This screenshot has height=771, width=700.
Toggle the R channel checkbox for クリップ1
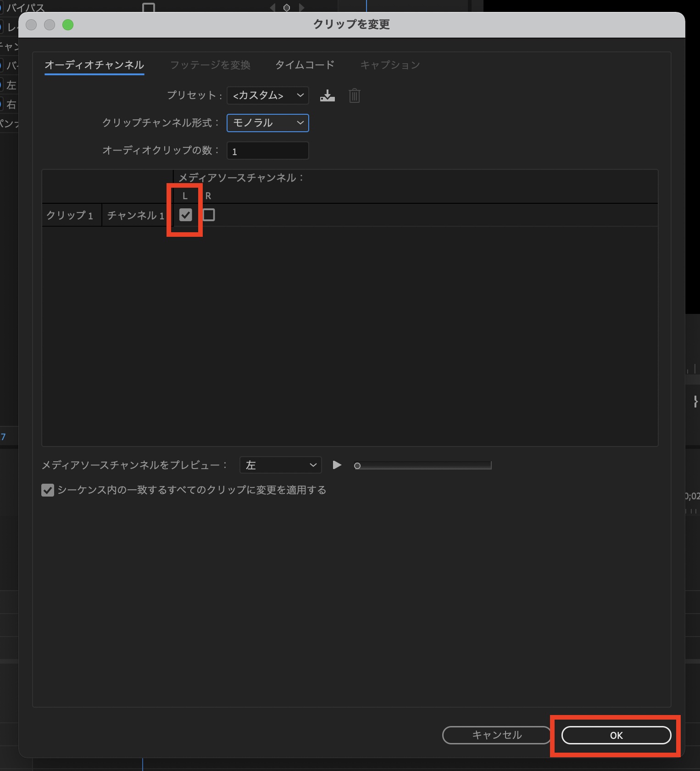tap(209, 215)
